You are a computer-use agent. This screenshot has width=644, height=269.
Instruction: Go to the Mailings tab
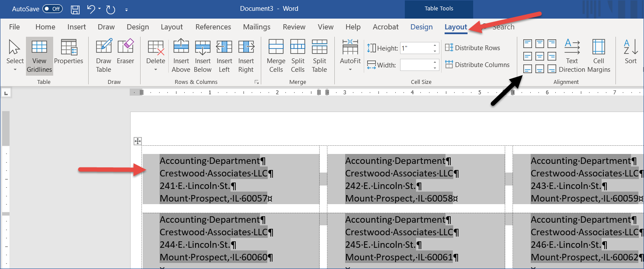click(256, 27)
